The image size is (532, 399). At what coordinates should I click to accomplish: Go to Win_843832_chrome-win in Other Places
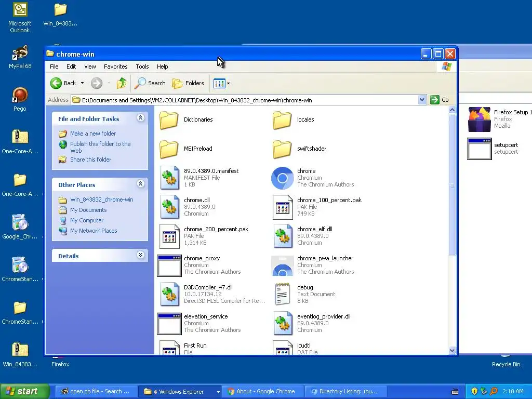click(x=101, y=200)
